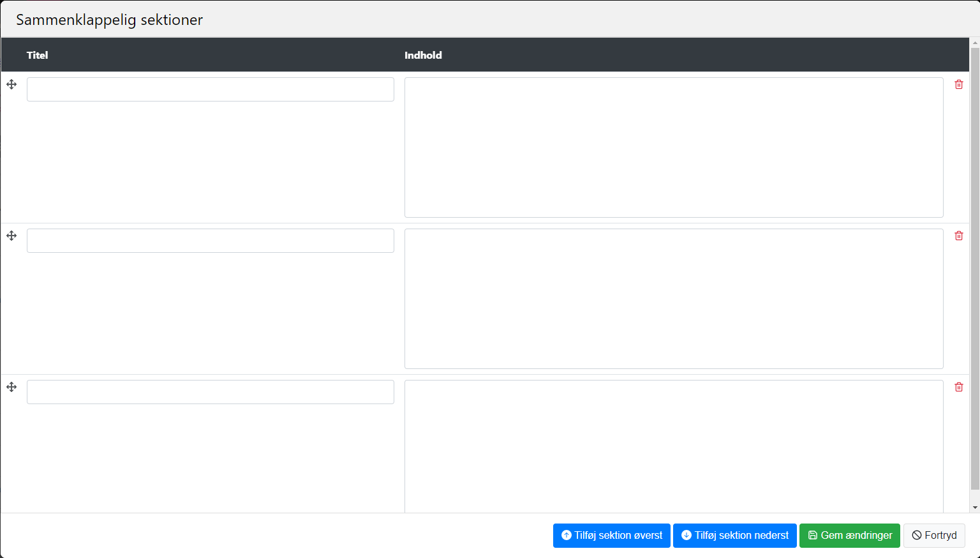Delete the first section with trash icon
980x558 pixels.
958,84
